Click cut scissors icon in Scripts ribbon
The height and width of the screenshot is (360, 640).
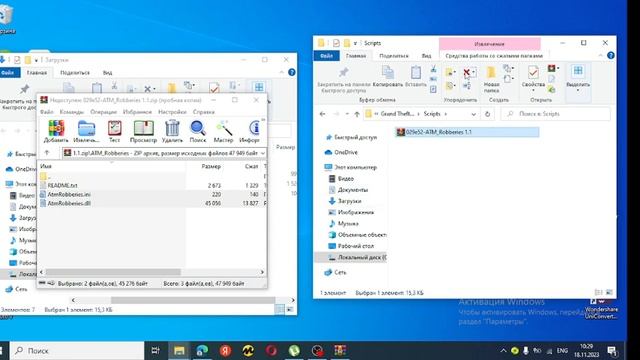coord(433,69)
